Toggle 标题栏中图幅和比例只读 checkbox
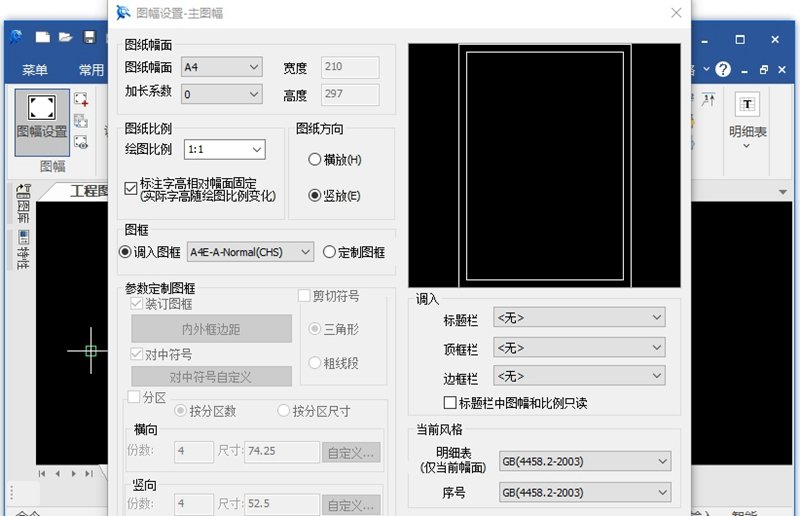The width and height of the screenshot is (800, 516). click(449, 403)
